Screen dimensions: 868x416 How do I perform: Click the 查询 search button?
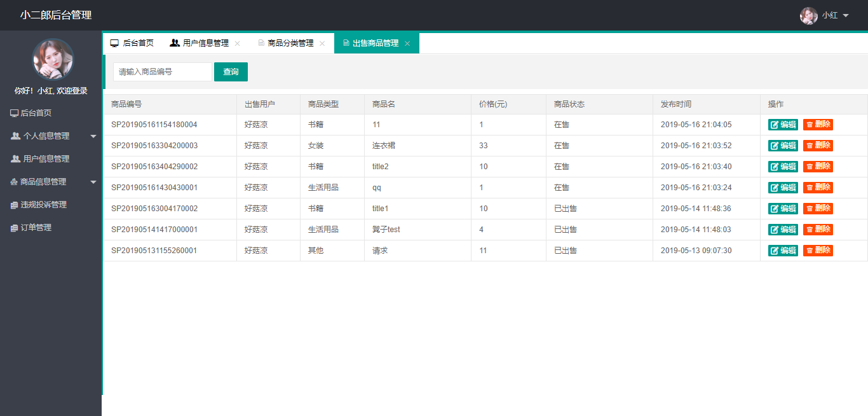tap(231, 72)
